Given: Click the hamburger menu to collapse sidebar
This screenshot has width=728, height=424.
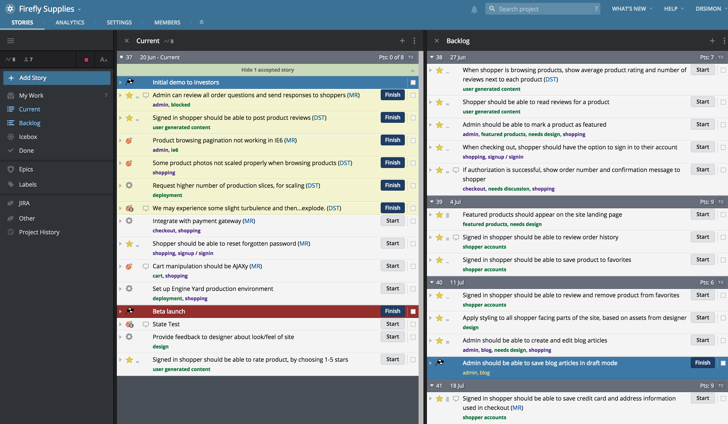Looking at the screenshot, I should tap(11, 41).
